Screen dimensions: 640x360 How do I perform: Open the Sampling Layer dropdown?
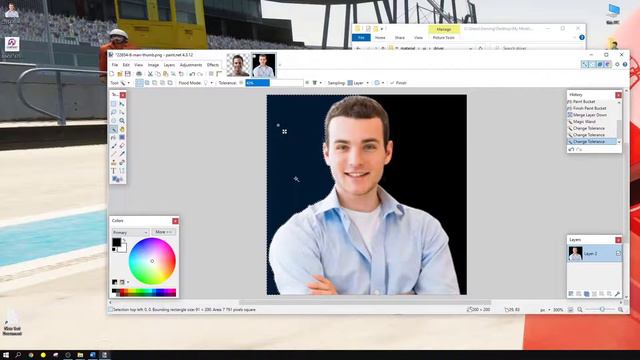(367, 83)
